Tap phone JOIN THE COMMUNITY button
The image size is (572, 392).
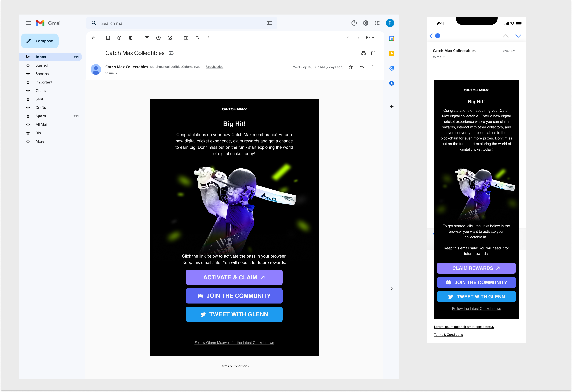pos(476,282)
